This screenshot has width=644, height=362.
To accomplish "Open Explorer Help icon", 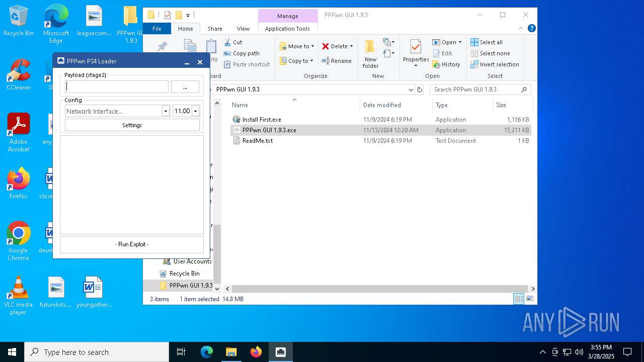I will tap(531, 29).
